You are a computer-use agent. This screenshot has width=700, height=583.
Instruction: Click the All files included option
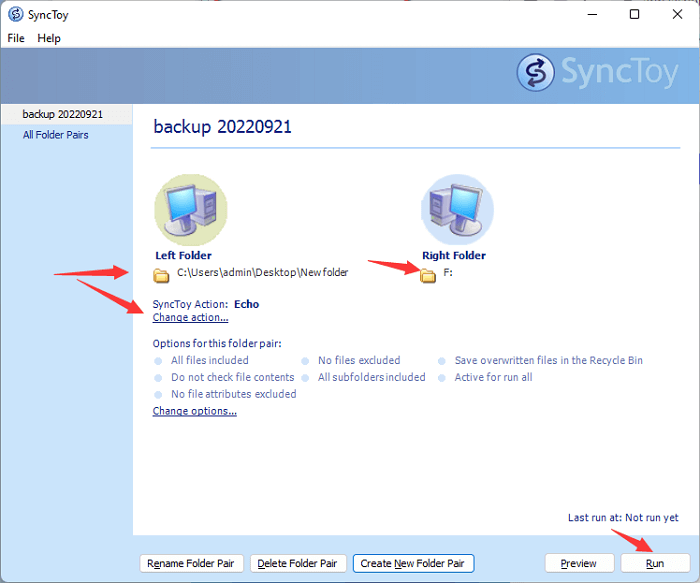coord(209,360)
